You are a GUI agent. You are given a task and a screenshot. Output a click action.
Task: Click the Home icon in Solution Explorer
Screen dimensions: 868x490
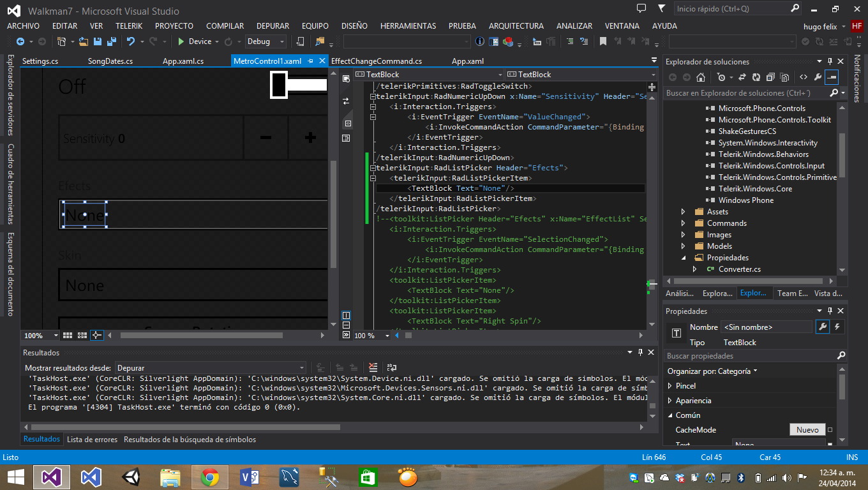point(701,77)
